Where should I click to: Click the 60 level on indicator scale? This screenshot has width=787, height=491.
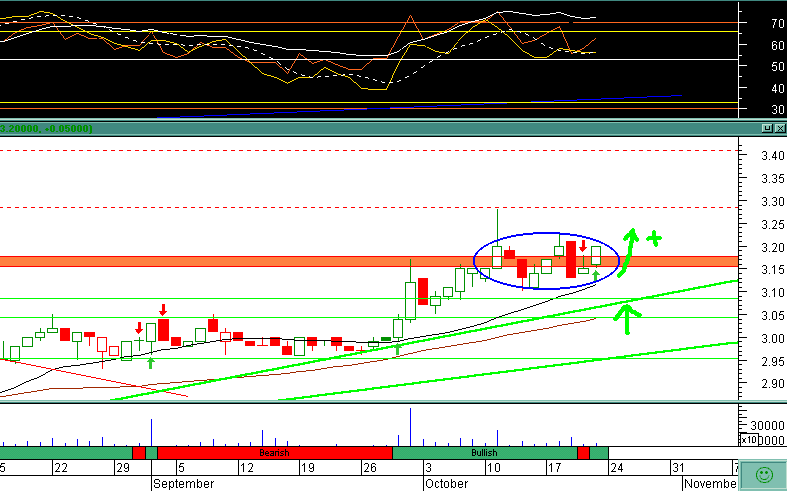(778, 45)
